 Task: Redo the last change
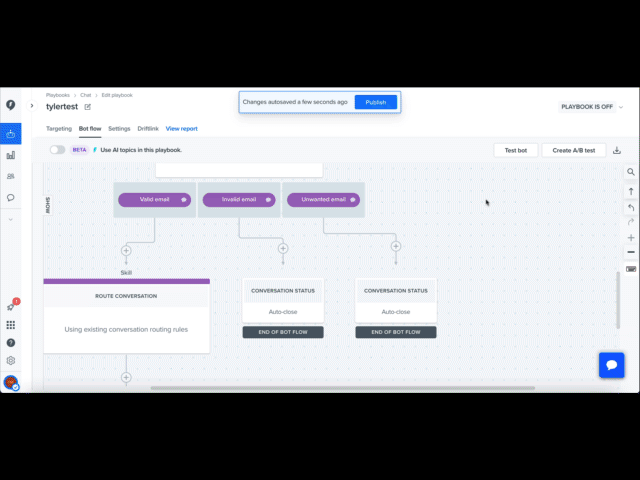point(631,222)
